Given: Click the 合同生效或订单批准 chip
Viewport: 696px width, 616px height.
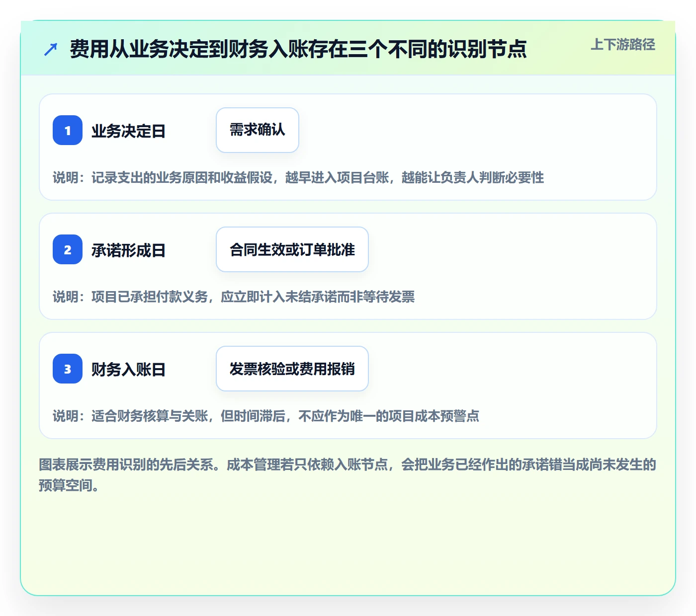Looking at the screenshot, I should click(292, 249).
